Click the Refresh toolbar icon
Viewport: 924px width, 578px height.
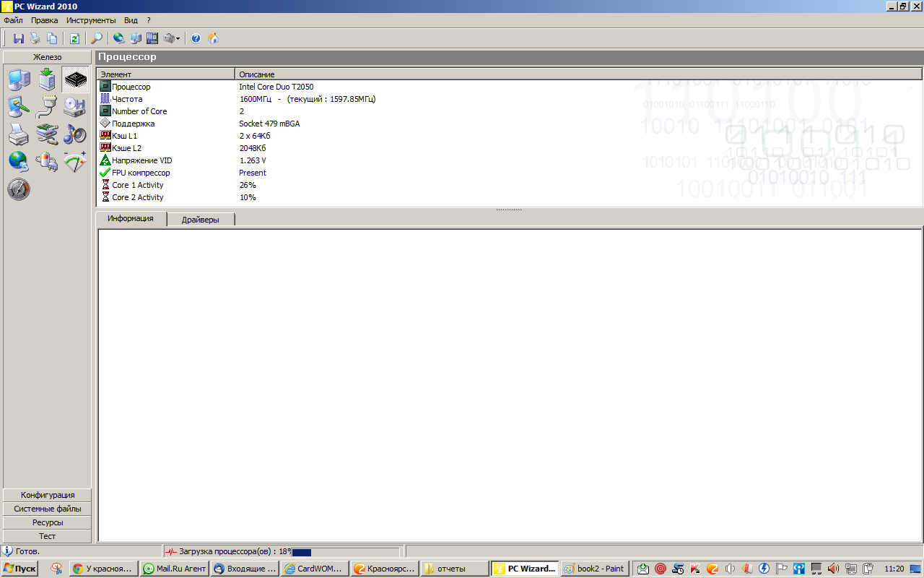[x=74, y=38]
